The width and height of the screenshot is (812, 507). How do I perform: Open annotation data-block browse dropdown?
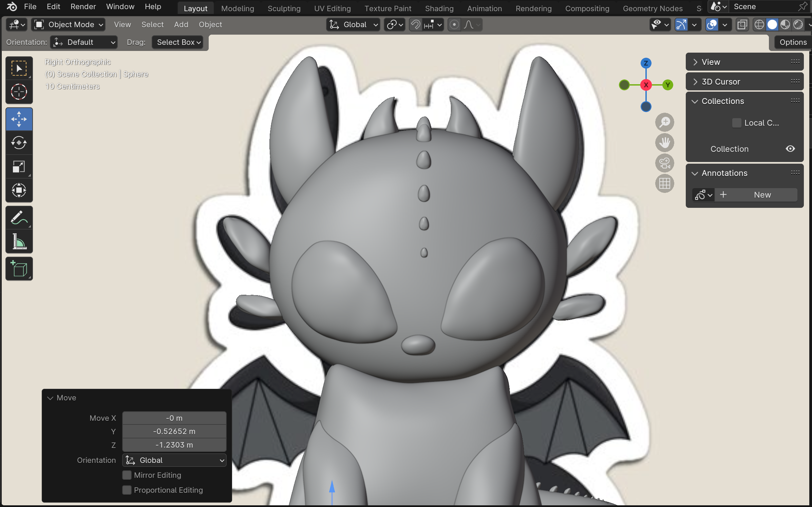[703, 195]
